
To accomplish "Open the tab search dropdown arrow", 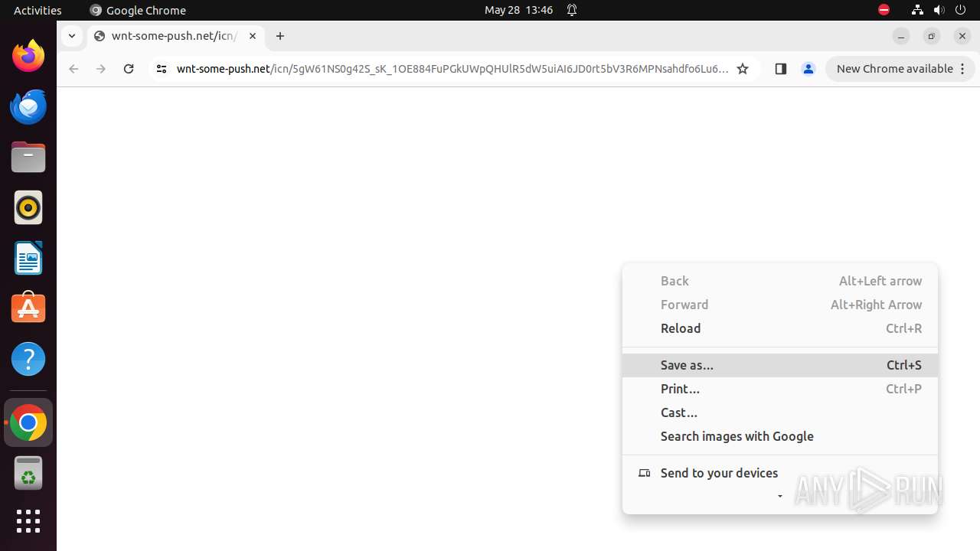I will pos(71,36).
